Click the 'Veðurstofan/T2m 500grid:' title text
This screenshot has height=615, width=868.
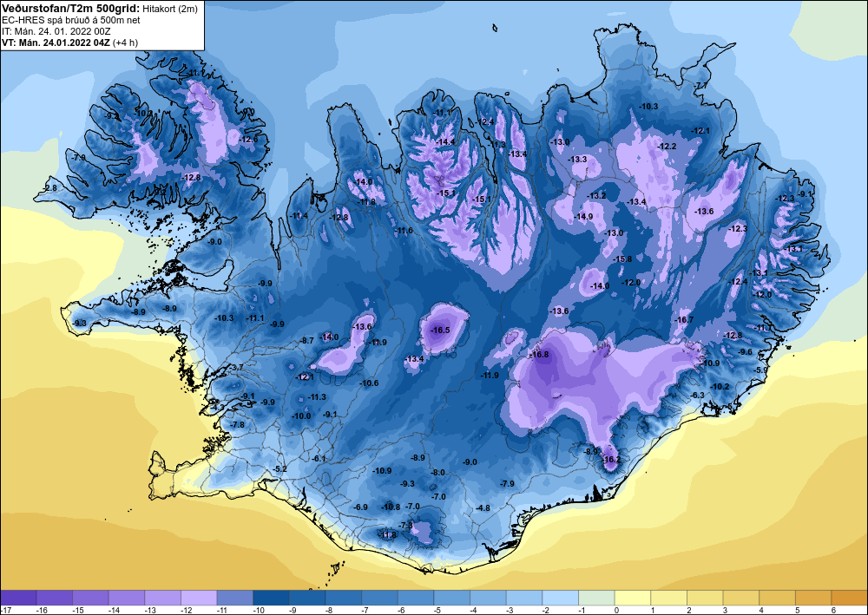(x=71, y=9)
